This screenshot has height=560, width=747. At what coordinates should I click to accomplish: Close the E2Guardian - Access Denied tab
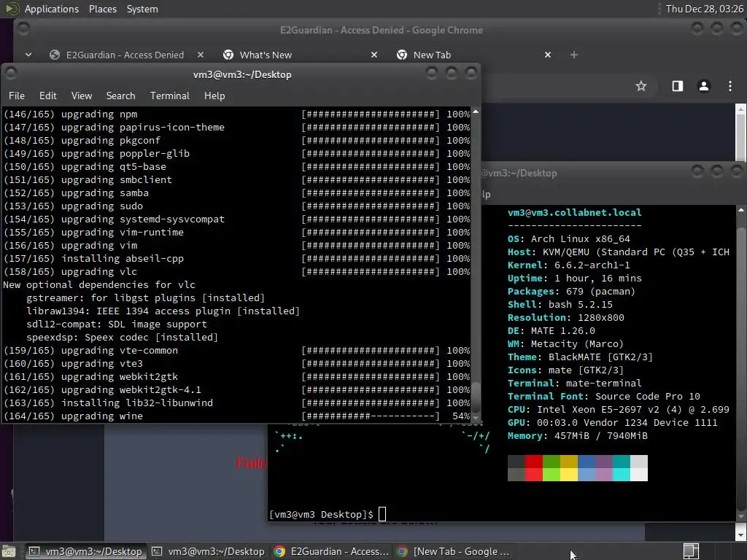201,55
